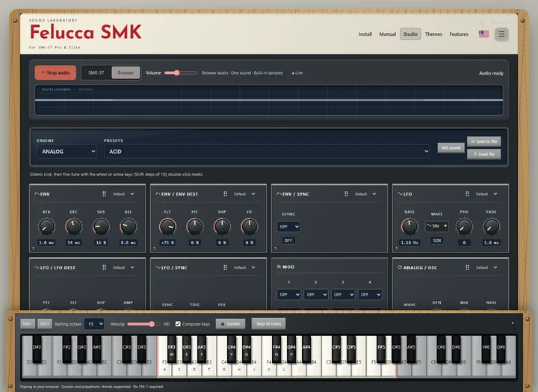Click the FLT knob in ENV DEST panel

(x=167, y=227)
